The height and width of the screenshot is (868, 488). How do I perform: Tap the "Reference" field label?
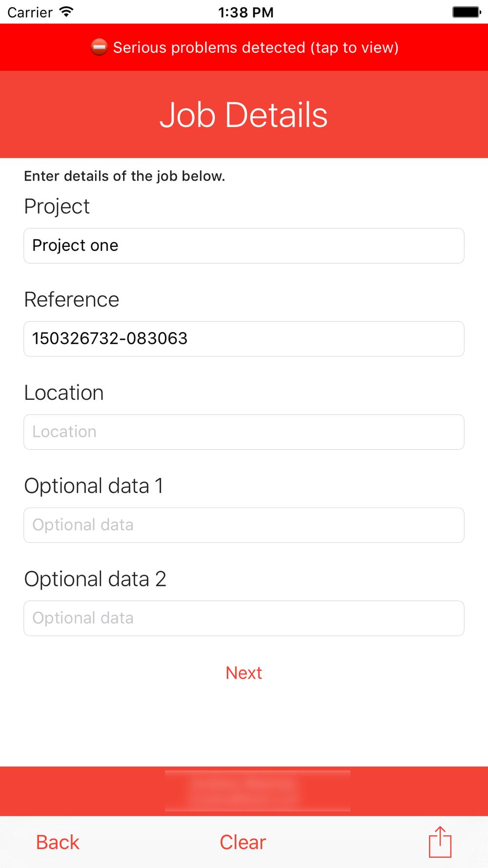click(x=71, y=300)
